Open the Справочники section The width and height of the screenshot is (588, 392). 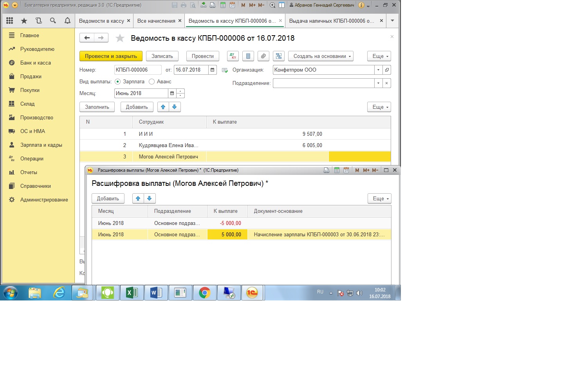(35, 186)
